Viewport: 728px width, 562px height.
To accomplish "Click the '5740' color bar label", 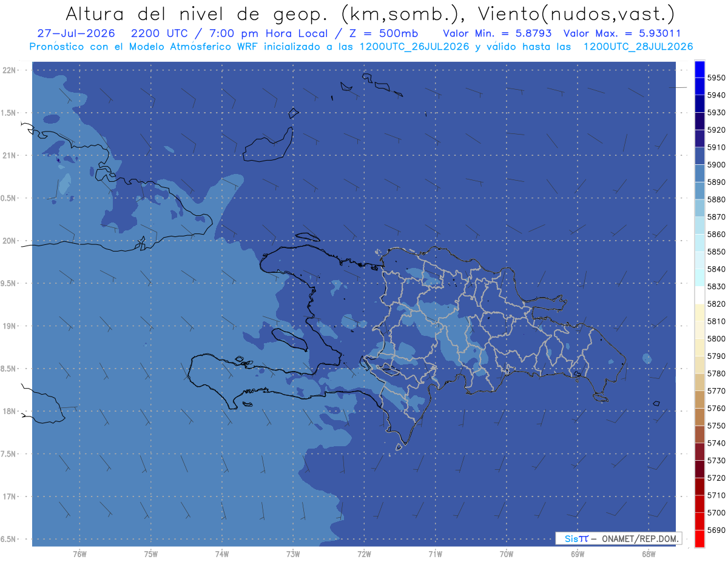I will tap(716, 443).
